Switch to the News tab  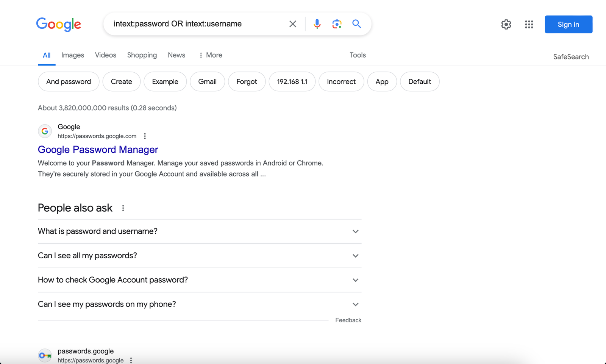click(x=176, y=55)
